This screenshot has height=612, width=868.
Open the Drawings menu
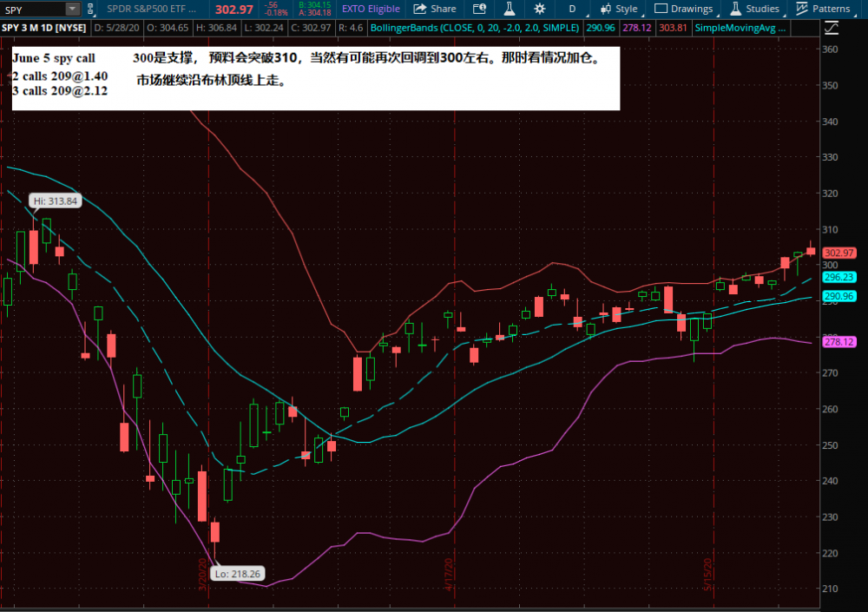click(683, 9)
